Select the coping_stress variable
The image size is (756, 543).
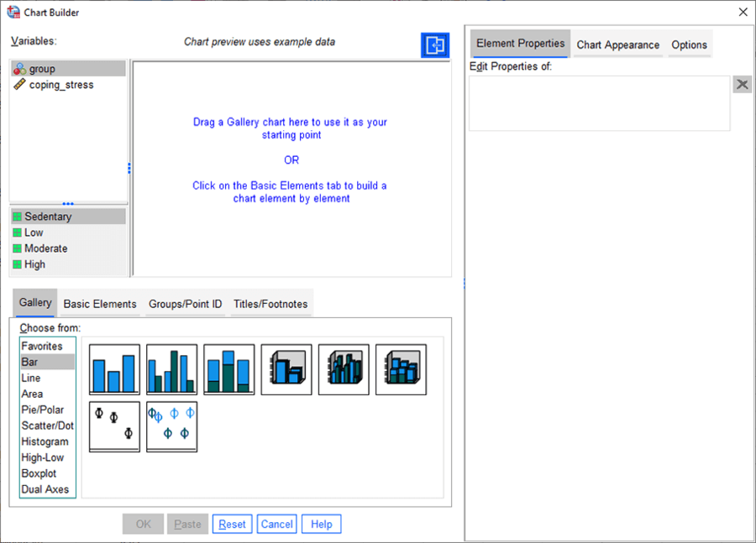pyautogui.click(x=61, y=85)
